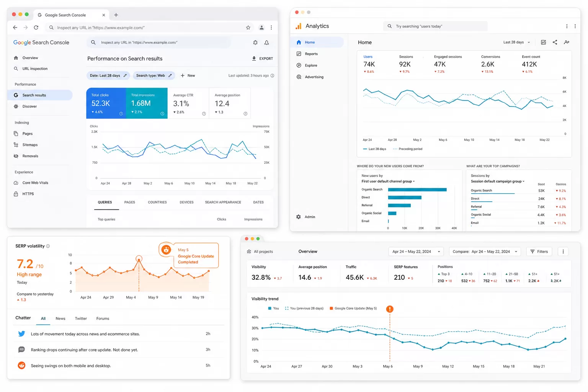Select the Twitter chatter tab
Viewport: 588px width, 392px height.
(x=81, y=318)
